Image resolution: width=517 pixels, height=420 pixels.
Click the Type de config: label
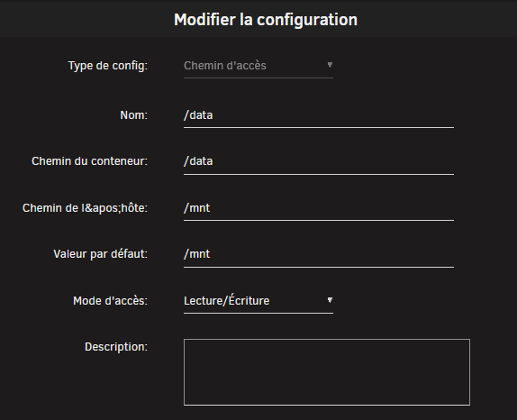[x=108, y=66]
